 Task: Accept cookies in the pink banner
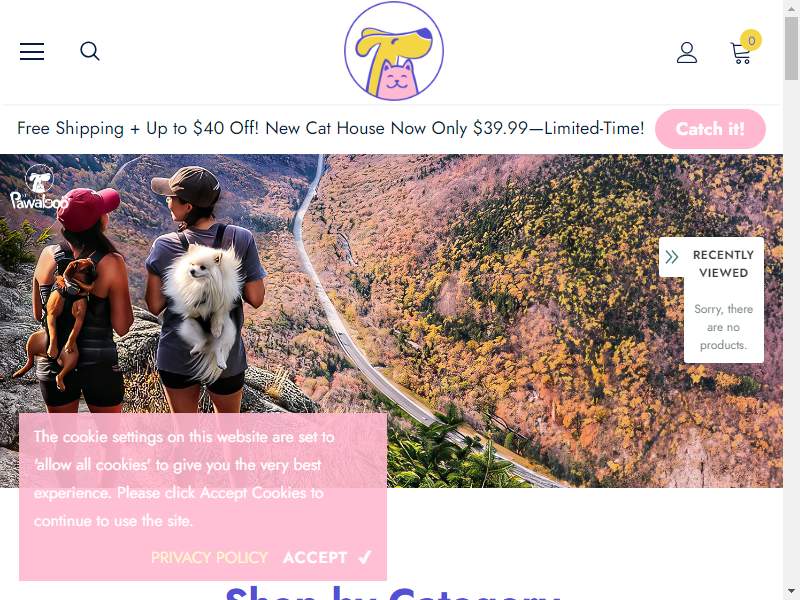pos(327,557)
